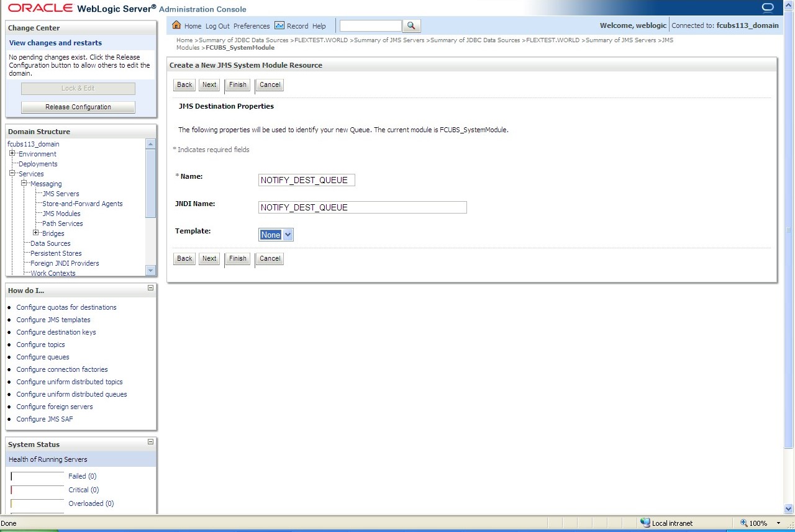Open Configure destination keys link
This screenshot has height=532, width=795.
[x=56, y=332]
